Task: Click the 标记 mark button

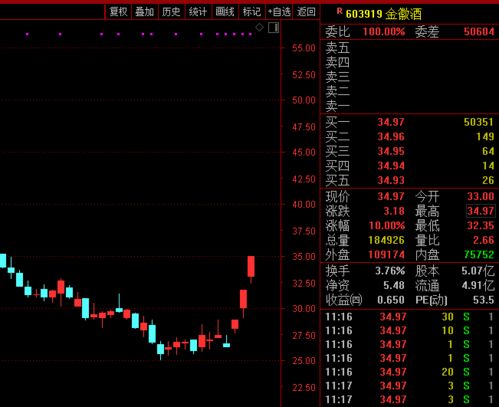Action: tap(252, 12)
